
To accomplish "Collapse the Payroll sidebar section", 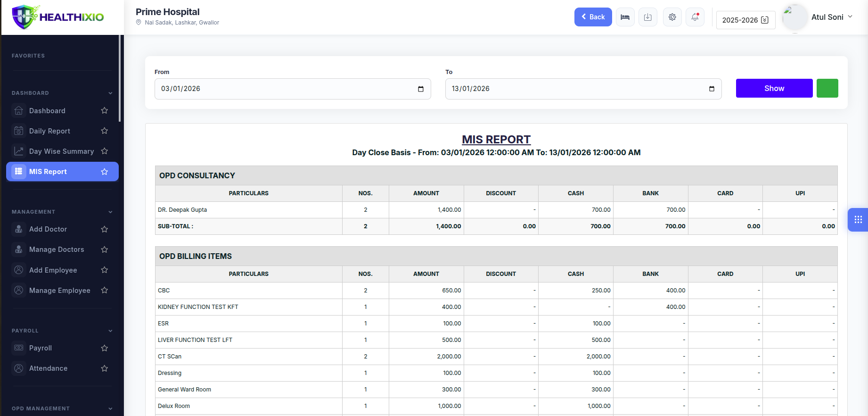I will click(62, 331).
